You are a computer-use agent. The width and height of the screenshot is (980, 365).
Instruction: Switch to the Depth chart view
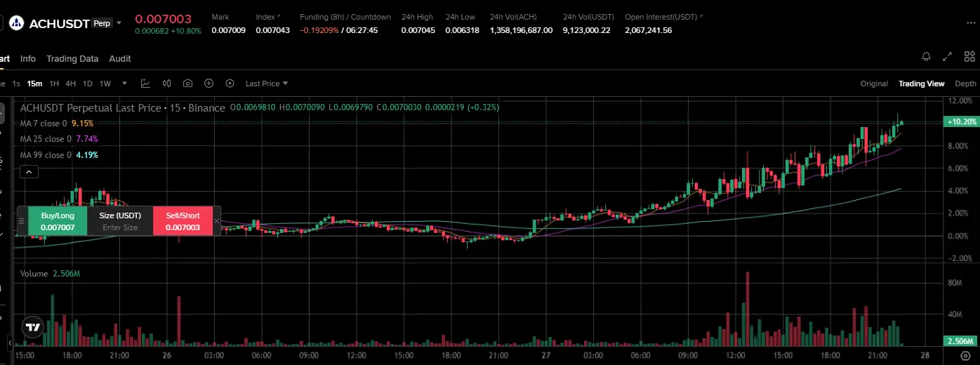(965, 84)
